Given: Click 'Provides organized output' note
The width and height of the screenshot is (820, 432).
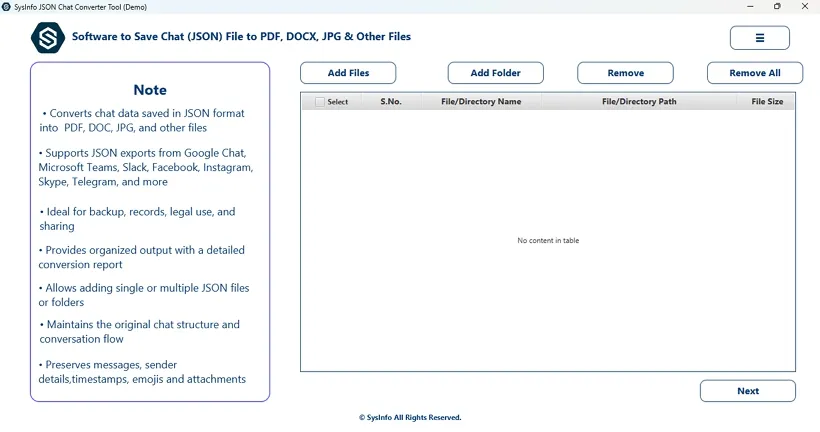Looking at the screenshot, I should tap(142, 257).
